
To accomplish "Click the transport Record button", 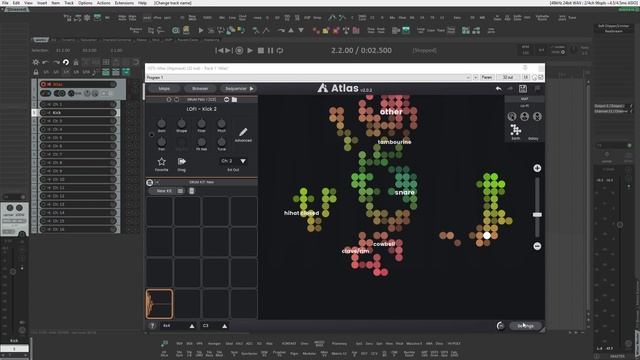I will tap(239, 51).
